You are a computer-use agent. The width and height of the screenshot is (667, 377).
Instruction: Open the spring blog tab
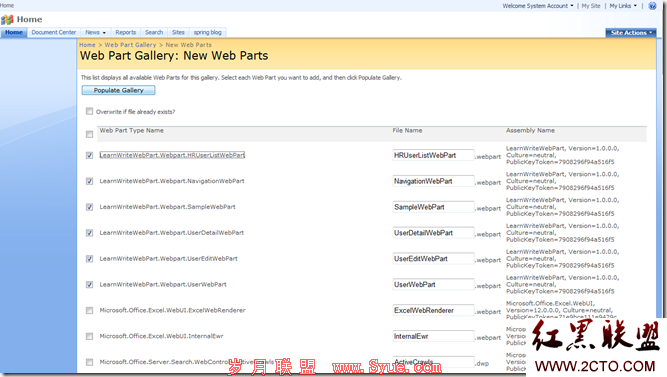coord(208,32)
